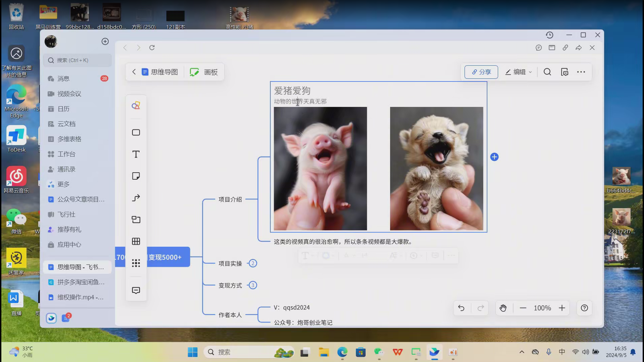
Task: Open 推荐有礼 in the sidebar
Action: point(77,230)
